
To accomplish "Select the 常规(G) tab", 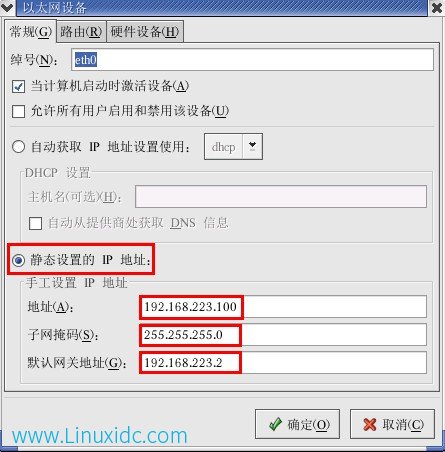I will 31,32.
